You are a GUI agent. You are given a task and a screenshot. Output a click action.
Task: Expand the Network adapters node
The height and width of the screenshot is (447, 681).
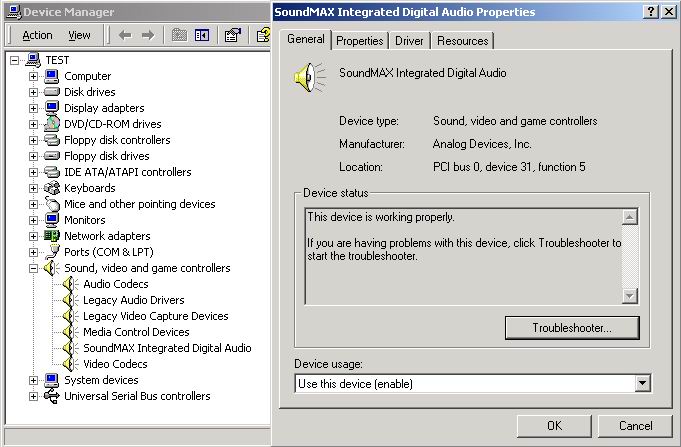33,236
